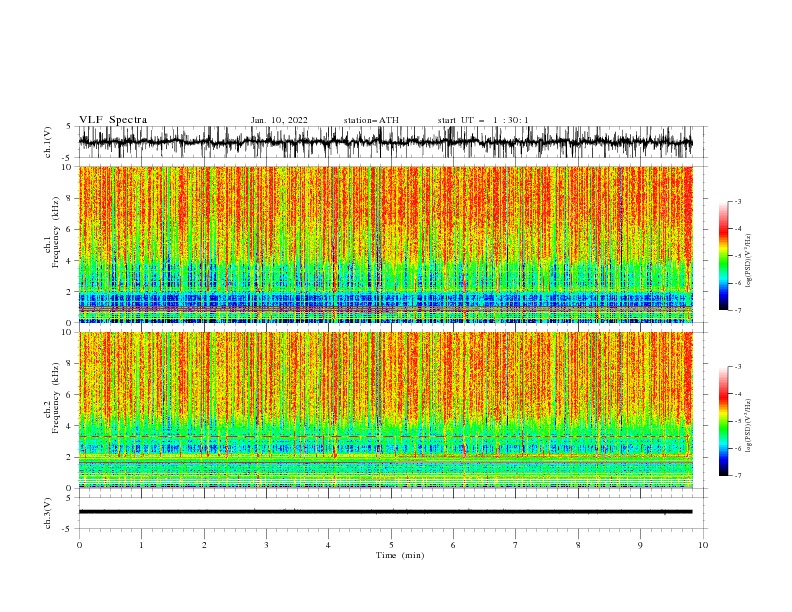Click time axis tick label '1'

pos(141,545)
